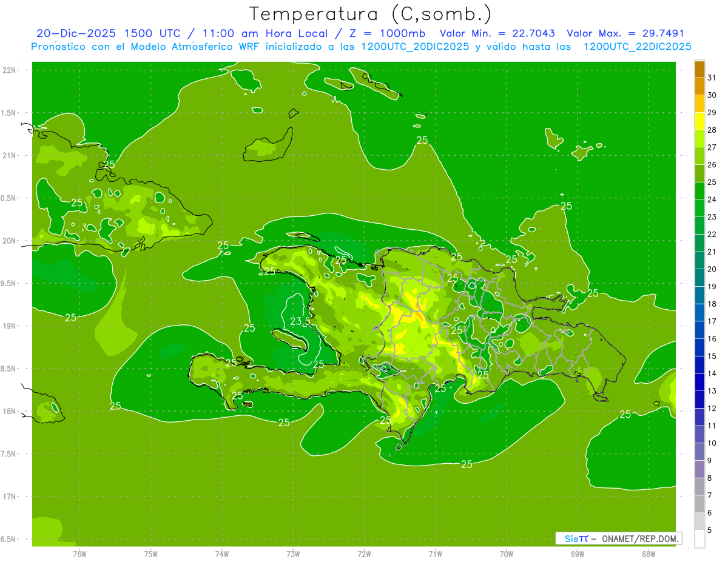Screen dimensions: 728x562
Task: Click legend value '31'
Action: (x=712, y=78)
